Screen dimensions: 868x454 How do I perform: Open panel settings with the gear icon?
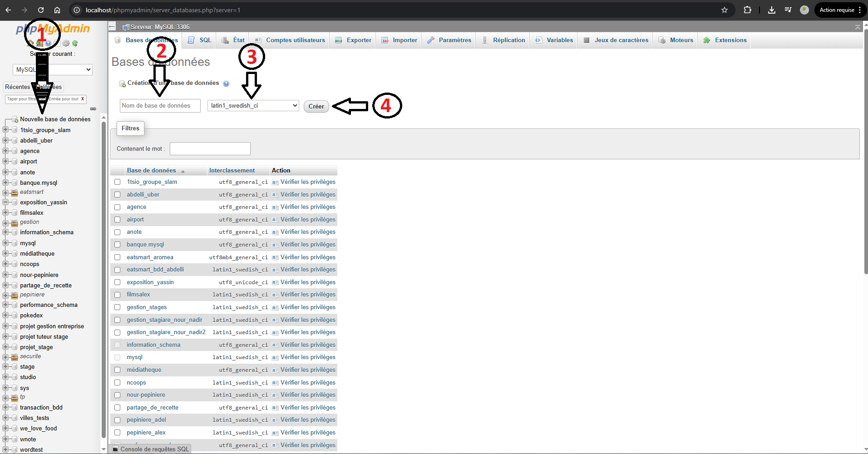pos(66,44)
